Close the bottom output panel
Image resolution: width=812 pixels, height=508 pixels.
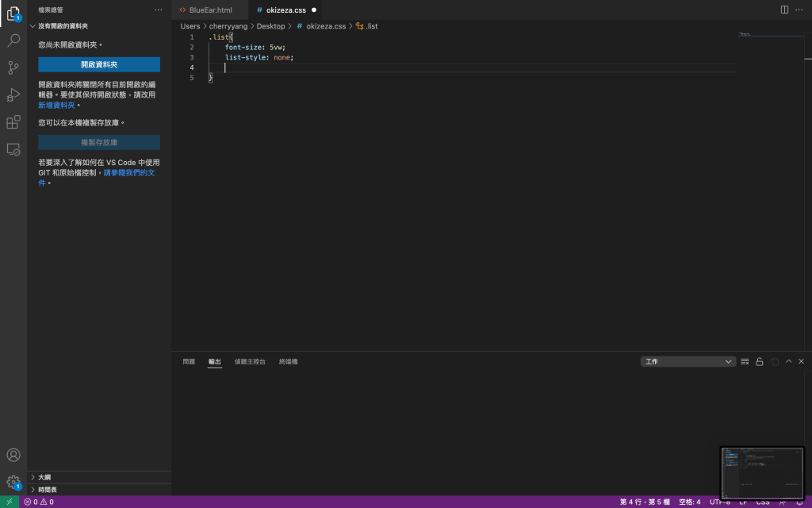[801, 361]
